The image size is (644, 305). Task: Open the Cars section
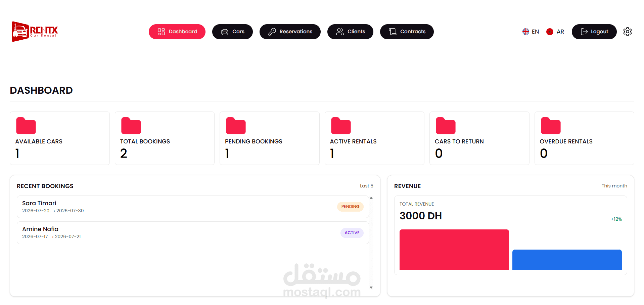click(232, 32)
